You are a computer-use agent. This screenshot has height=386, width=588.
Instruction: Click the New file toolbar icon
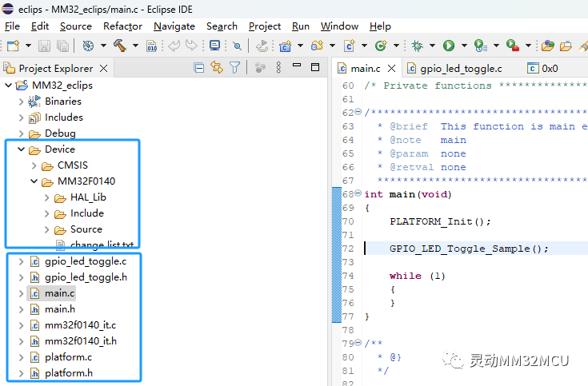(13, 46)
